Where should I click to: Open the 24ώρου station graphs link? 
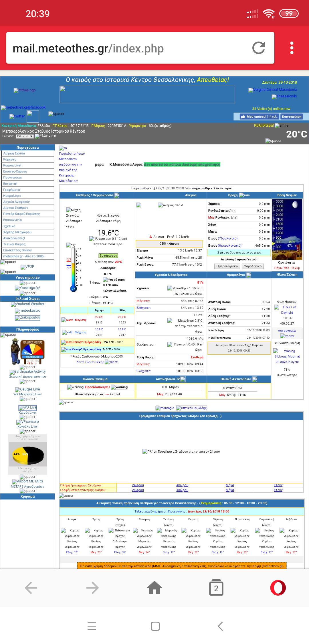tap(138, 485)
